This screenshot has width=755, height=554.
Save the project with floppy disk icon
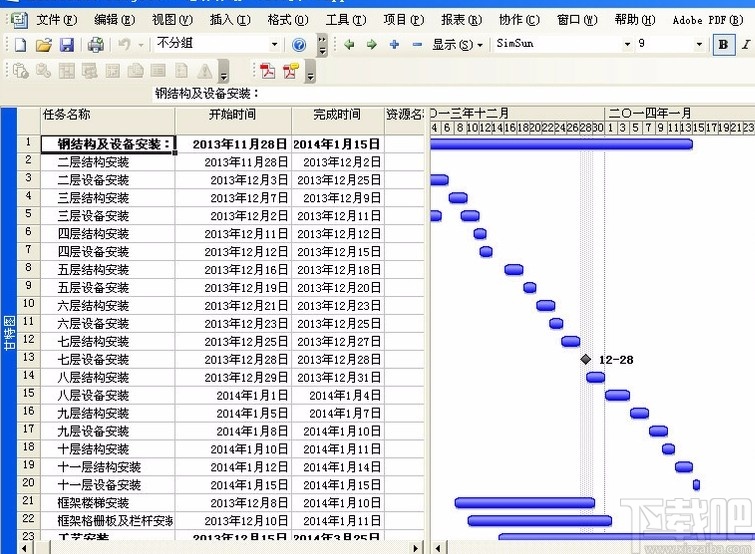click(x=66, y=45)
